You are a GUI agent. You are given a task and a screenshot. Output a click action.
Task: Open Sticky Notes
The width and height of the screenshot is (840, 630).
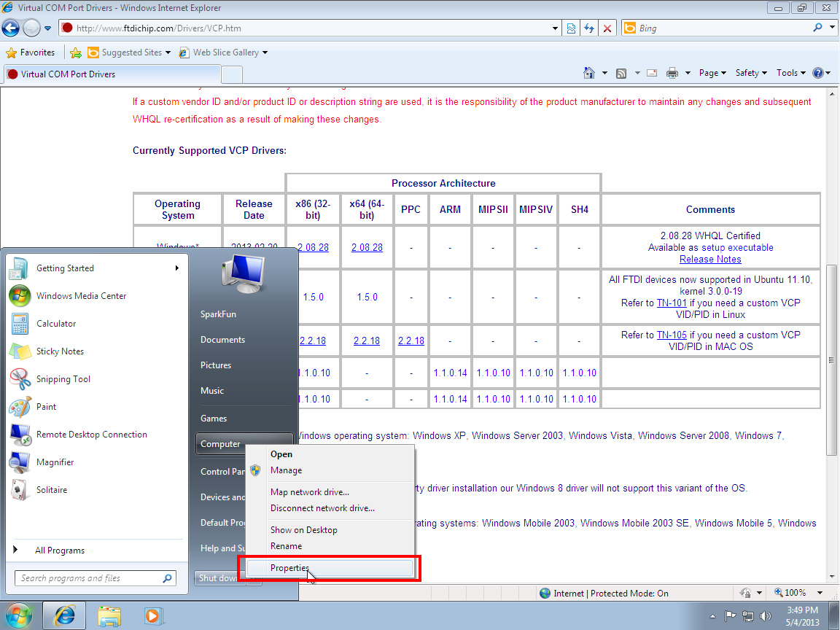(x=96, y=351)
